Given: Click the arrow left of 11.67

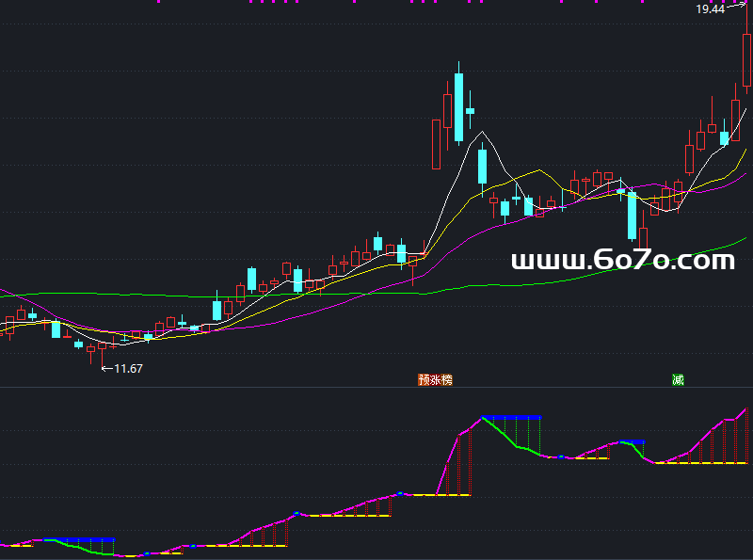Looking at the screenshot, I should tap(106, 369).
